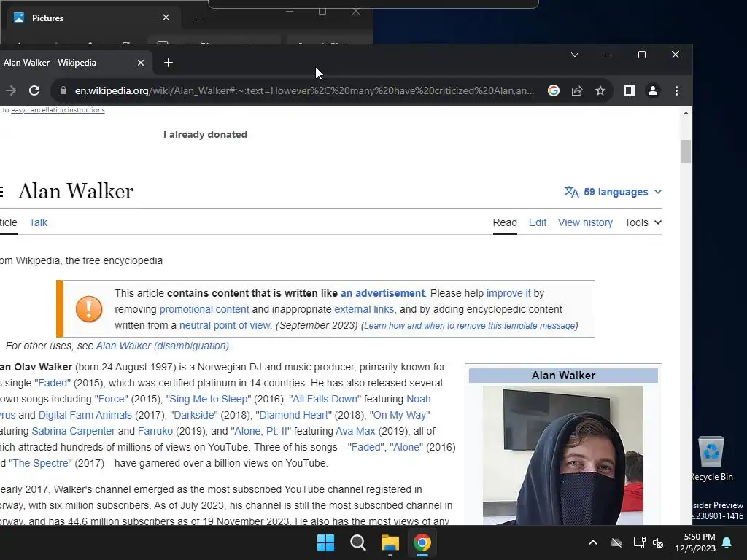Open the Windows Start menu
Viewport: 747px width, 560px height.
pyautogui.click(x=326, y=542)
